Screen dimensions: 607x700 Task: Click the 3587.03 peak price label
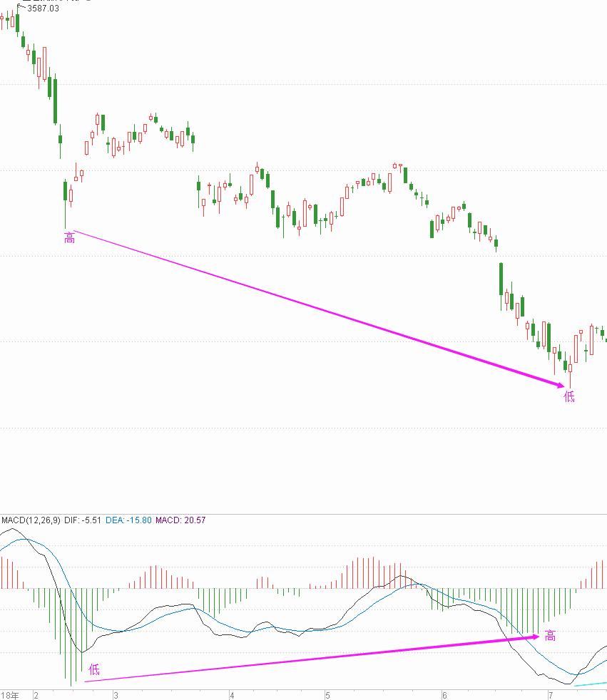[x=43, y=8]
